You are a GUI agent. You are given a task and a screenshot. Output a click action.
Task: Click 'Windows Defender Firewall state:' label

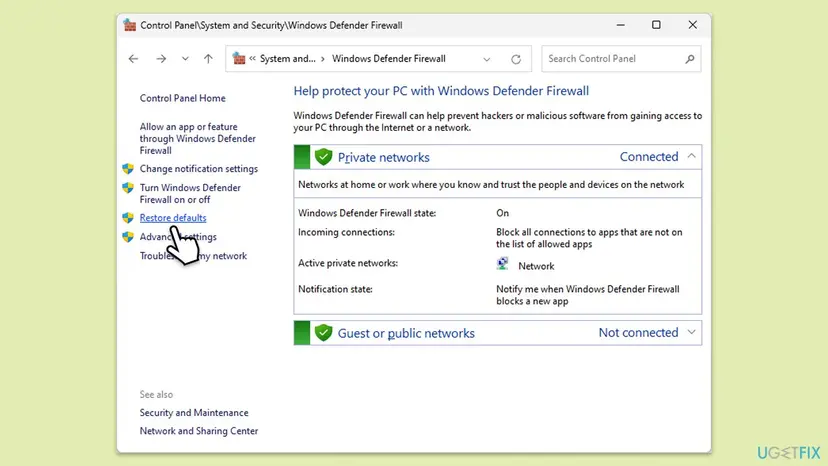tap(367, 213)
